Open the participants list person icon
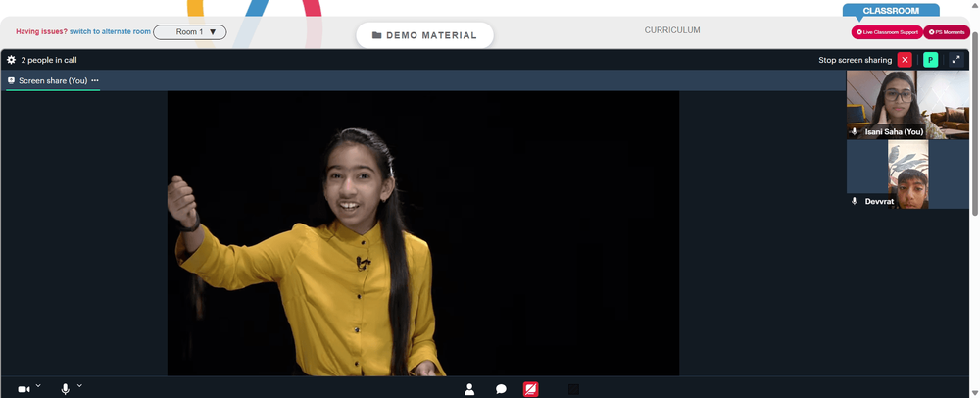Viewport: 980px width, 398px height. pyautogui.click(x=469, y=390)
